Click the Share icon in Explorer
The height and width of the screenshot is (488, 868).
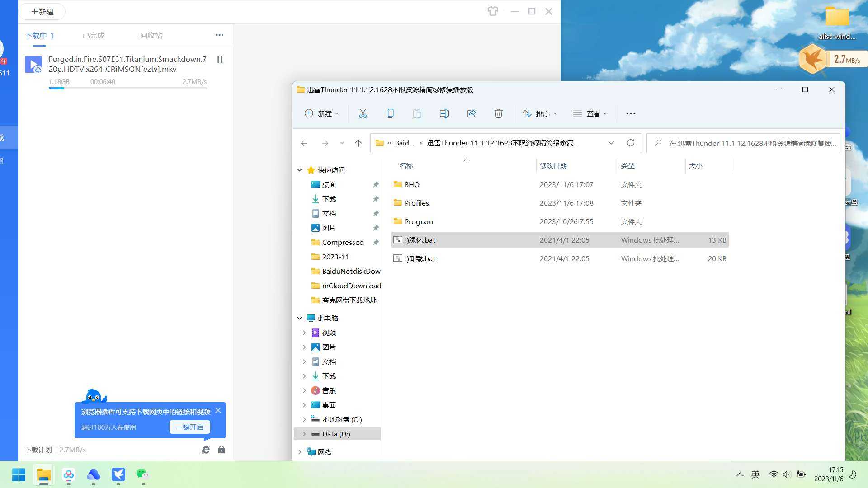click(471, 113)
